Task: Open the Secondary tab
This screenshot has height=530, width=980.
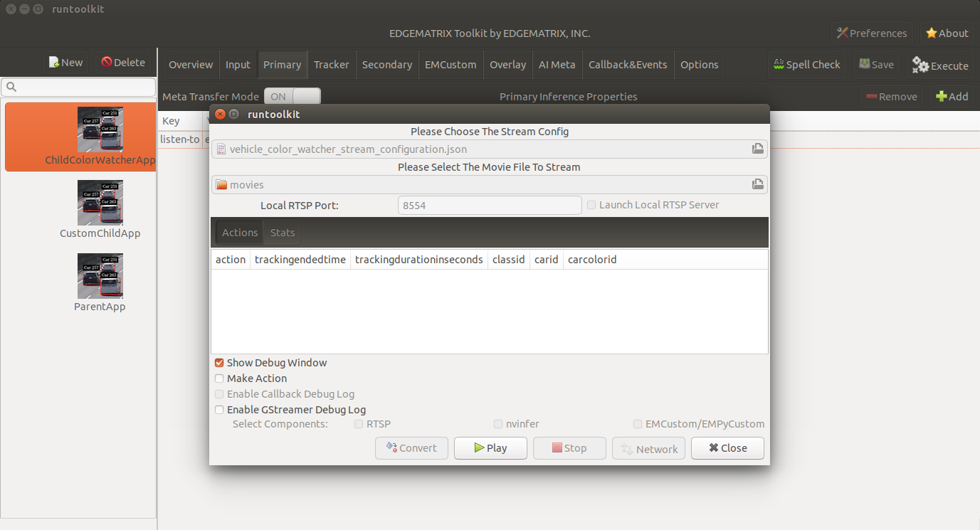Action: click(387, 65)
